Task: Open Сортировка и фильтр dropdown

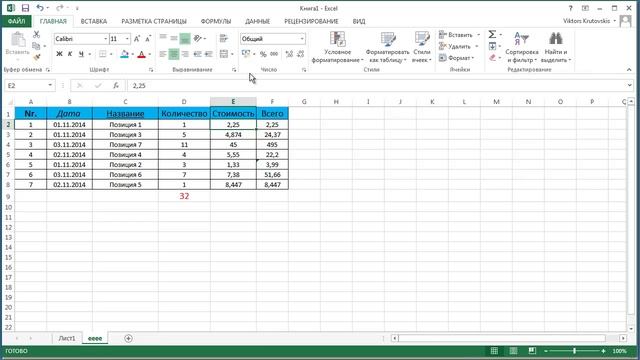Action: (x=522, y=47)
